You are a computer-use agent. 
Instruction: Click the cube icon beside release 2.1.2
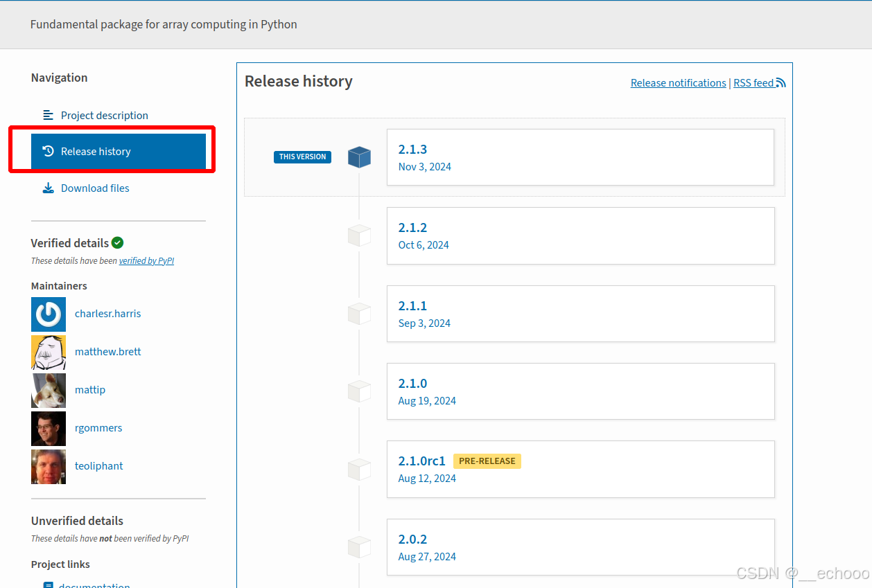pos(359,235)
